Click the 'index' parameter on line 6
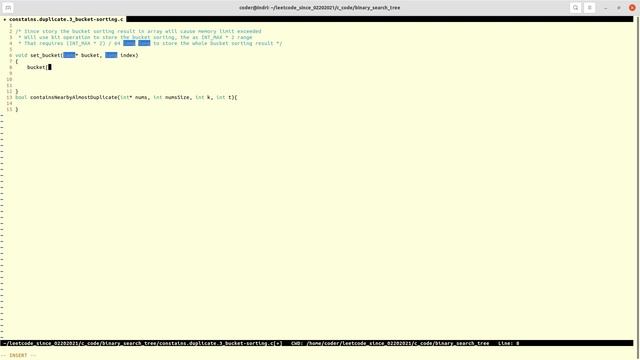 (x=128, y=55)
